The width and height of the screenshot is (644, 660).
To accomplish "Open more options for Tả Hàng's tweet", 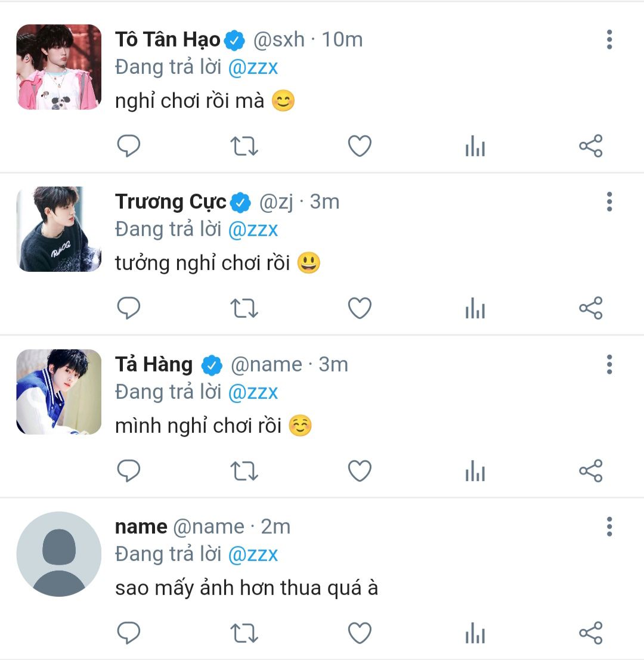I will (609, 364).
